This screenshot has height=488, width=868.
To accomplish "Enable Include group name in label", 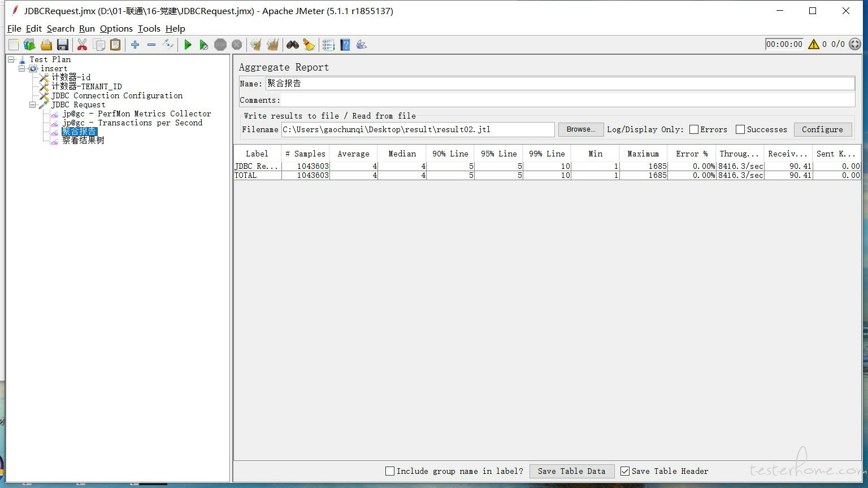I will click(x=390, y=471).
